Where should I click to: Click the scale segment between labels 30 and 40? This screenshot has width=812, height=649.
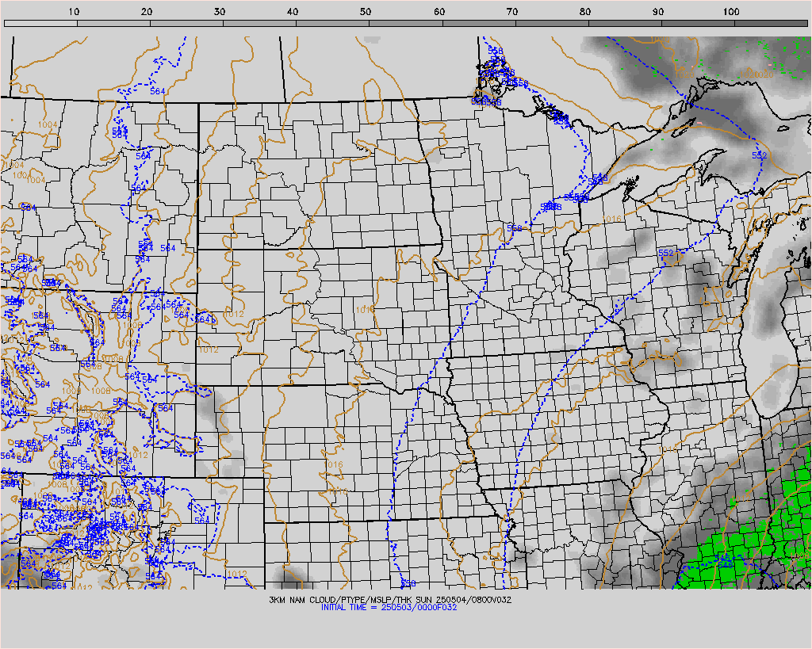260,23
